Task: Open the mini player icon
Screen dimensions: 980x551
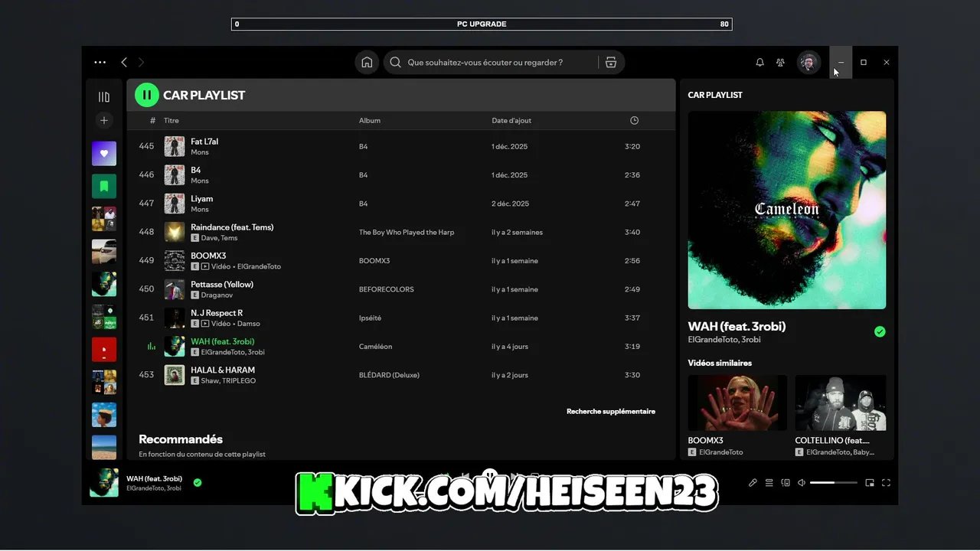Action: 870,483
